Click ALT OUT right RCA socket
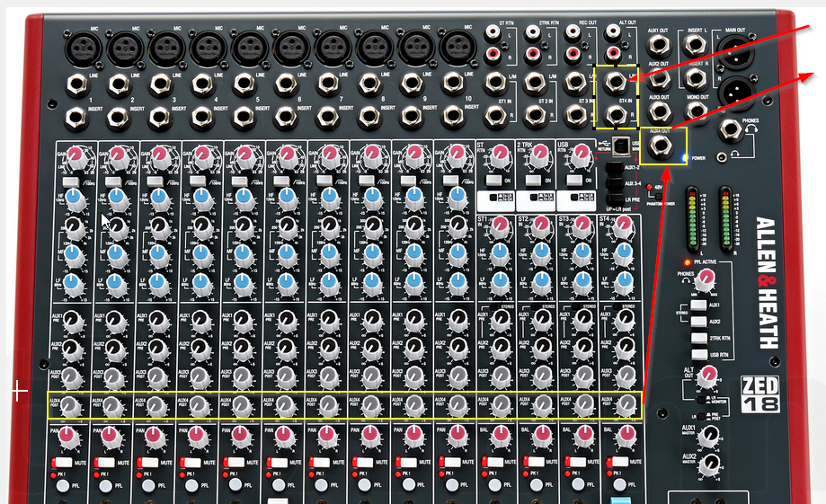Image resolution: width=826 pixels, height=504 pixels. pos(613,53)
